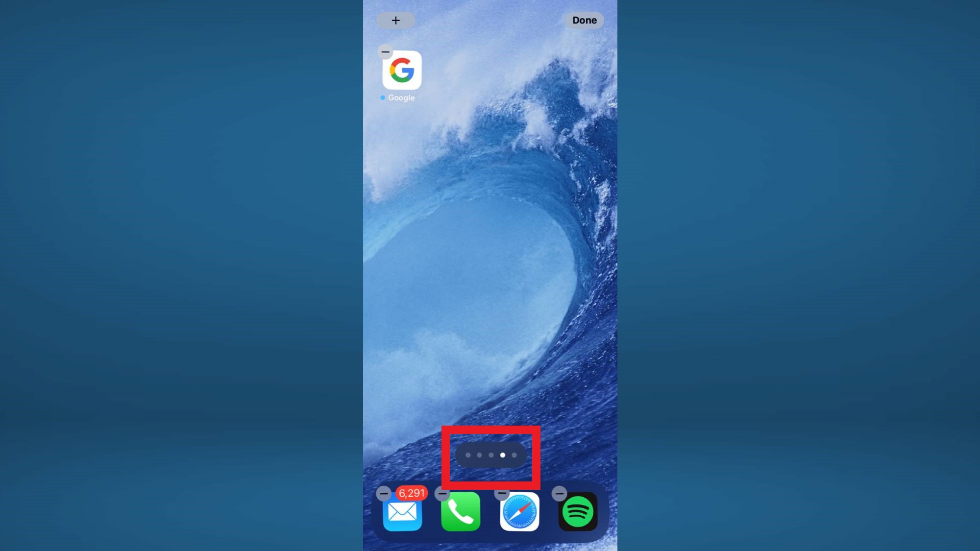Tap the page indicator dots

click(x=490, y=455)
